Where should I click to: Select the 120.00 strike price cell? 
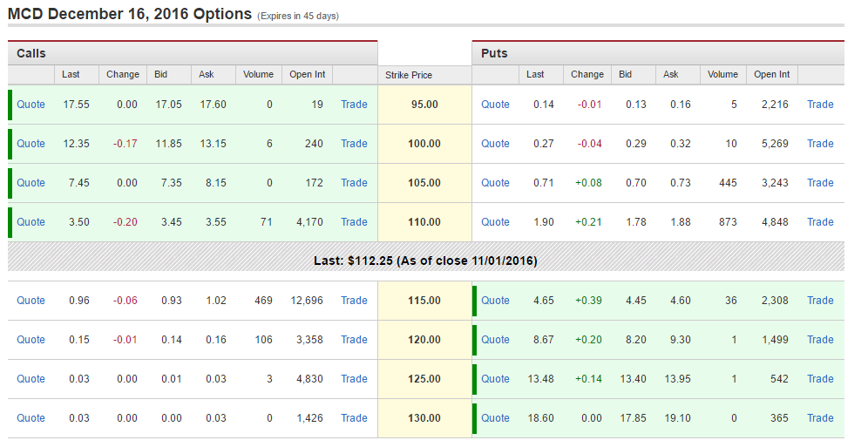pyautogui.click(x=424, y=340)
